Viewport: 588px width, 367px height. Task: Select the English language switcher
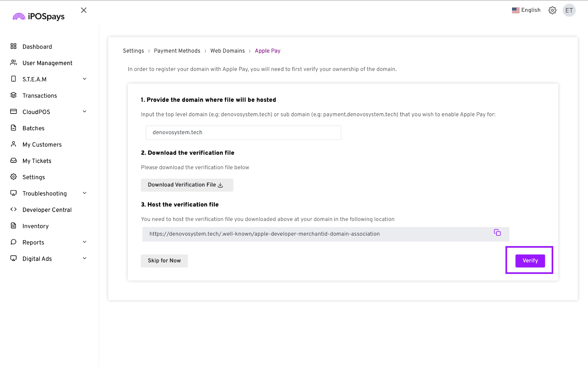[526, 10]
